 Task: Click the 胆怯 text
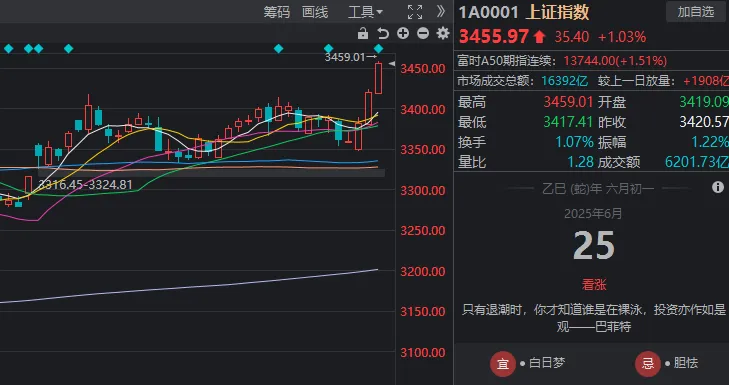pyautogui.click(x=686, y=363)
